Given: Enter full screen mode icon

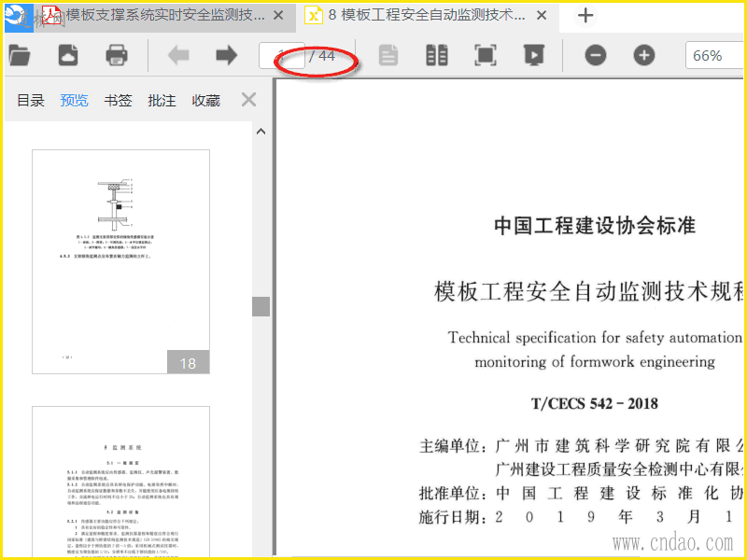Looking at the screenshot, I should 486,55.
